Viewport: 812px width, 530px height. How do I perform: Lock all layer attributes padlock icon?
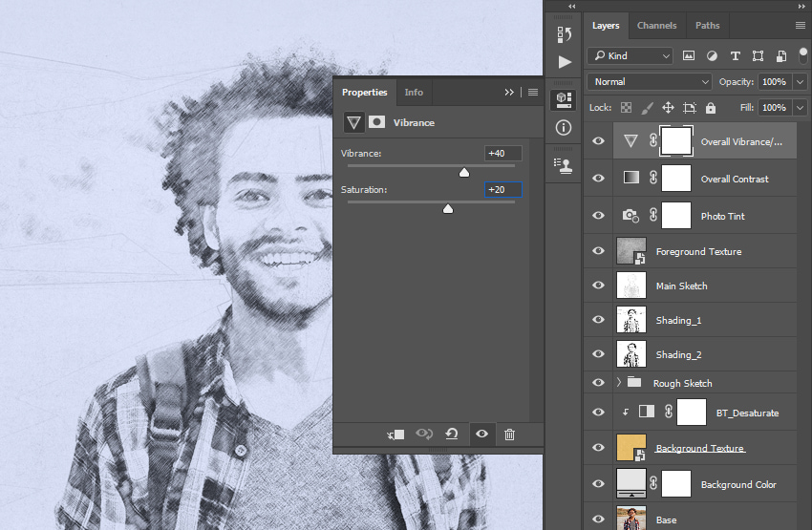(711, 108)
